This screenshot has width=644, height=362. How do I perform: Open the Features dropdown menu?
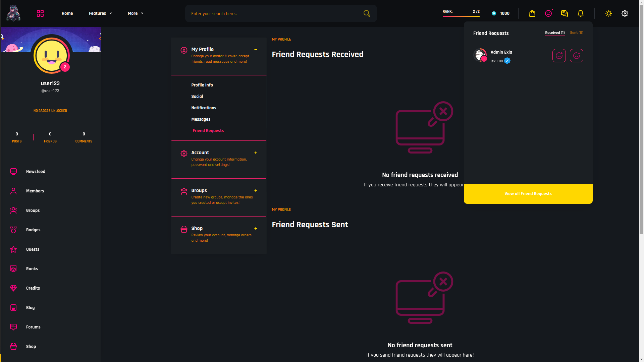(x=100, y=13)
